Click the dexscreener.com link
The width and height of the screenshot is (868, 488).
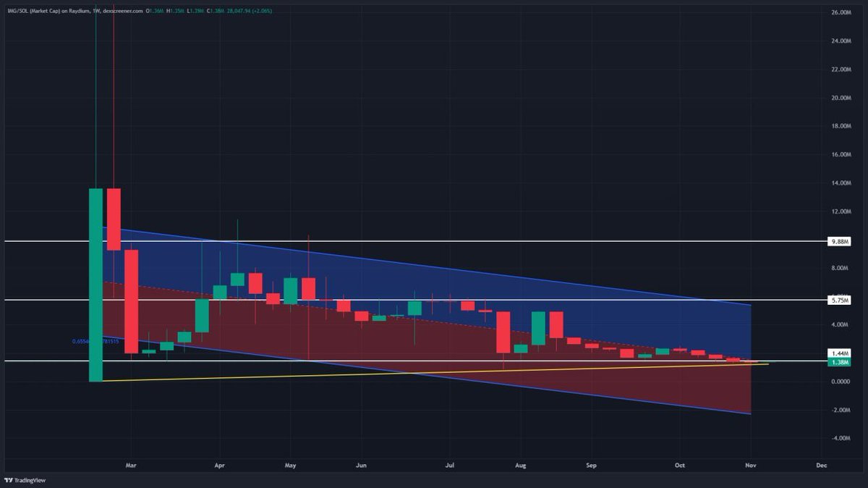pyautogui.click(x=122, y=12)
